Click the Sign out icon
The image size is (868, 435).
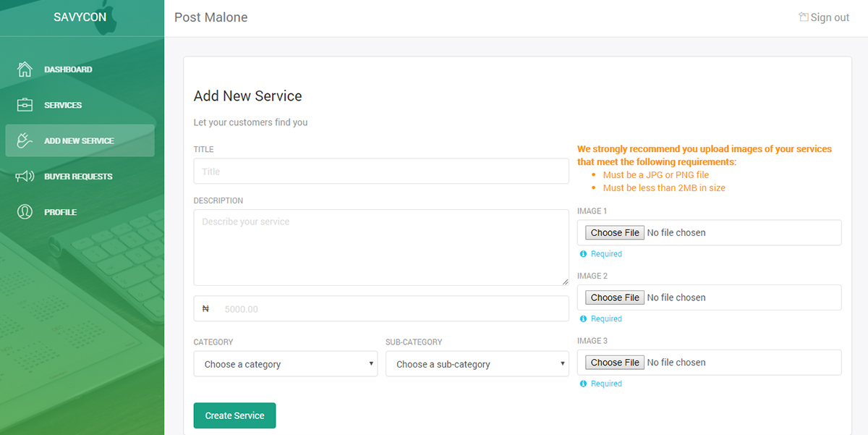click(803, 17)
